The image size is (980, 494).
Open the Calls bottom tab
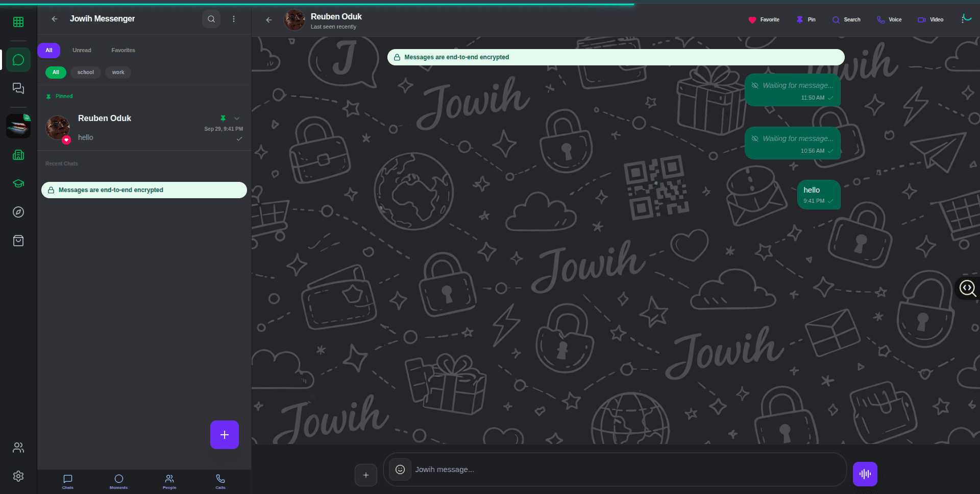point(220,482)
